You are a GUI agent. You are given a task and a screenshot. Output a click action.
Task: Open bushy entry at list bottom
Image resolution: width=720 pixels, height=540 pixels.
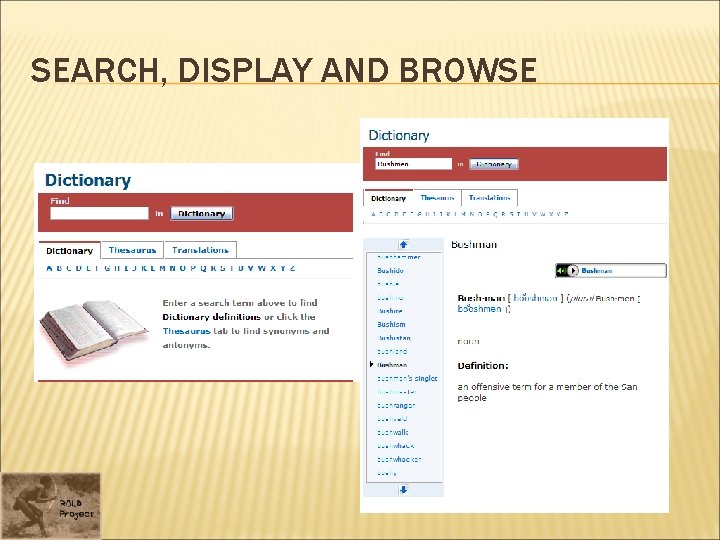[387, 473]
